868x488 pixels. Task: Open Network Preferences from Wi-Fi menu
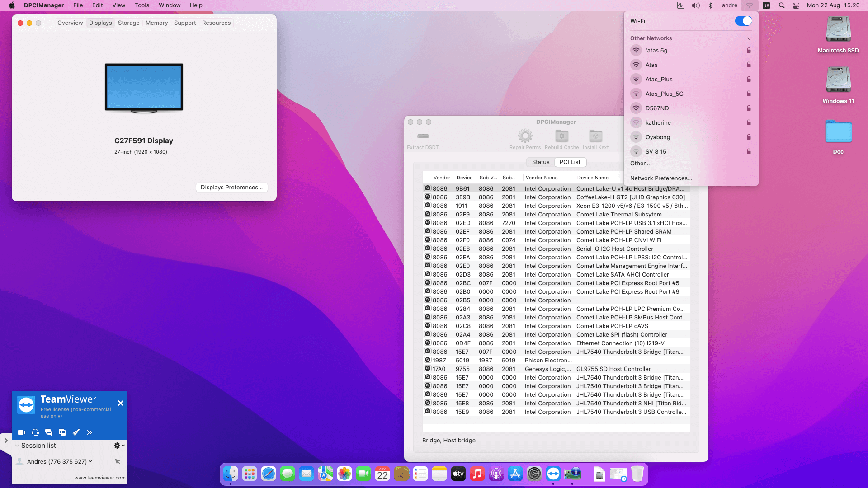point(661,178)
